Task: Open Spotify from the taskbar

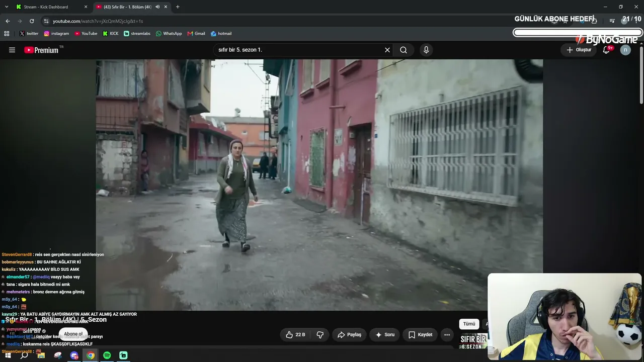Action: (107, 355)
